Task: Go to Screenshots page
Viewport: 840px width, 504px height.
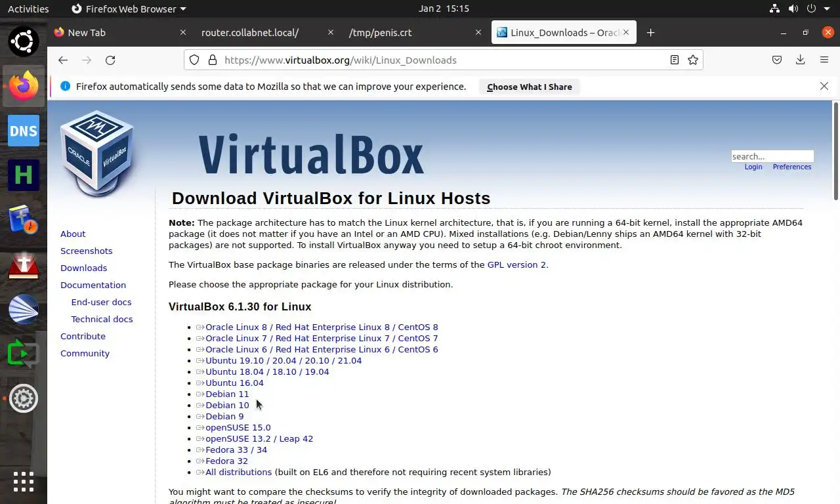Action: click(x=86, y=251)
